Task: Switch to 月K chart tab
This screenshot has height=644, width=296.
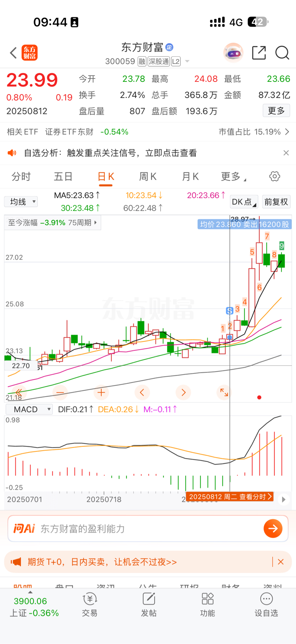Action: click(190, 177)
